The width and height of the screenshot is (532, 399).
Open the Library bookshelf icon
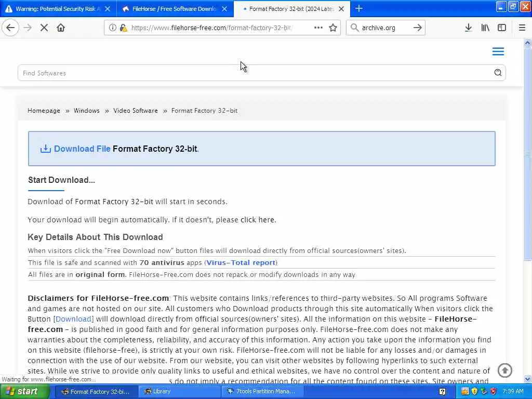(x=485, y=28)
